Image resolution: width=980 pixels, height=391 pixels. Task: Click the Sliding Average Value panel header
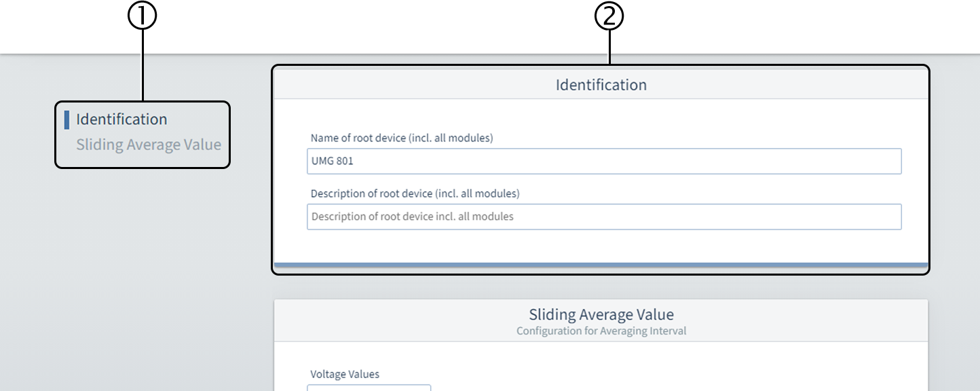[x=601, y=314]
